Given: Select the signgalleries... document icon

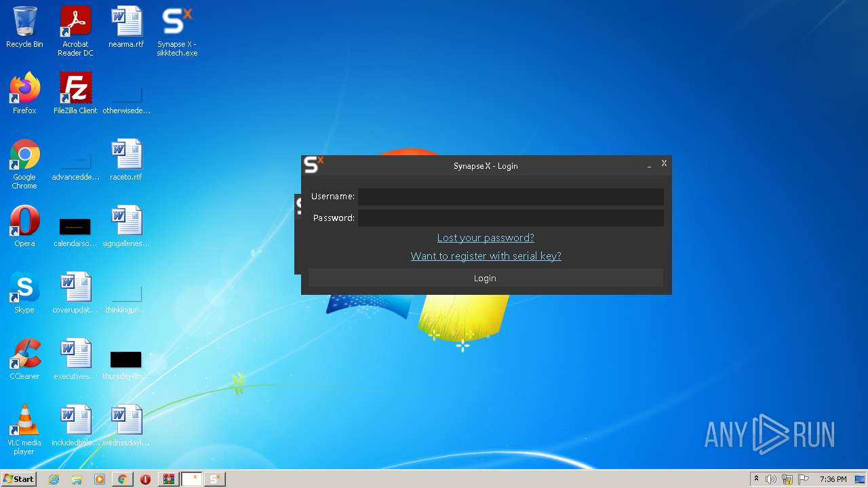Looking at the screenshot, I should [126, 226].
